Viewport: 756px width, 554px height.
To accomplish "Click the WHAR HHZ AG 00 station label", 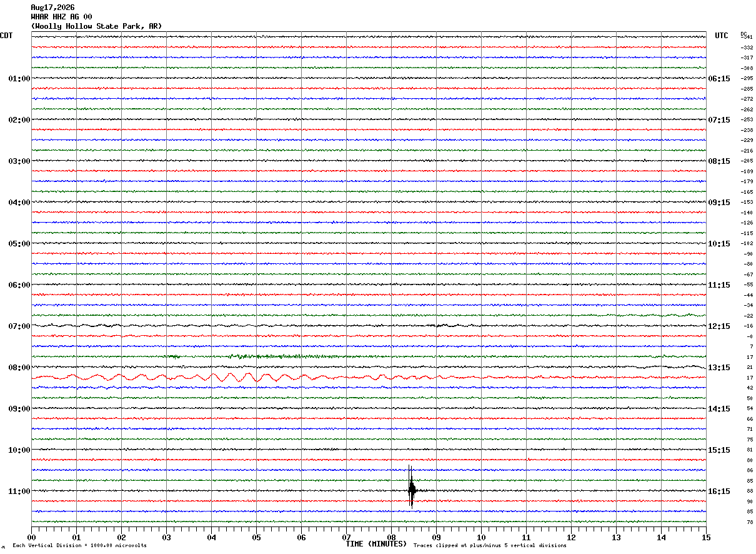I will pyautogui.click(x=61, y=17).
